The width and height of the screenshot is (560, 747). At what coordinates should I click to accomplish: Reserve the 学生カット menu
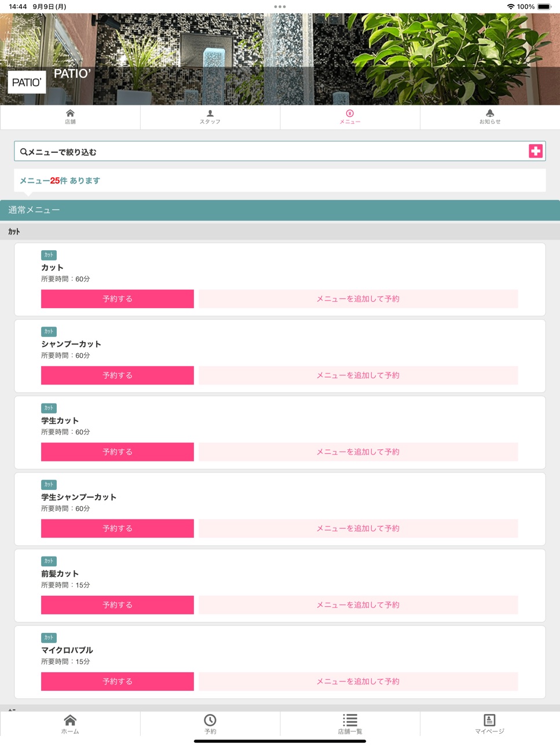click(118, 452)
